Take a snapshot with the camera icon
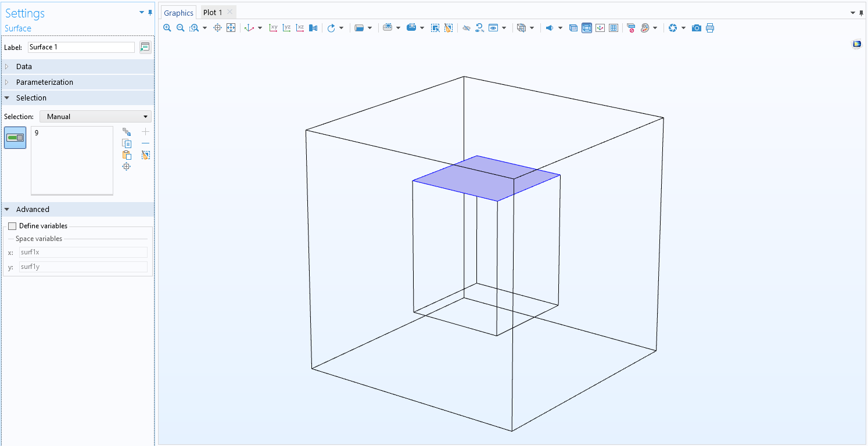Screen dimensions: 868x446 point(696,28)
